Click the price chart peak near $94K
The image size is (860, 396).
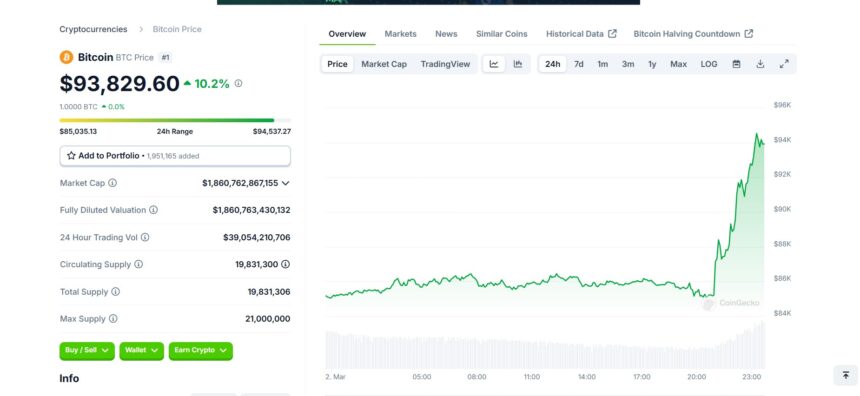pos(757,134)
